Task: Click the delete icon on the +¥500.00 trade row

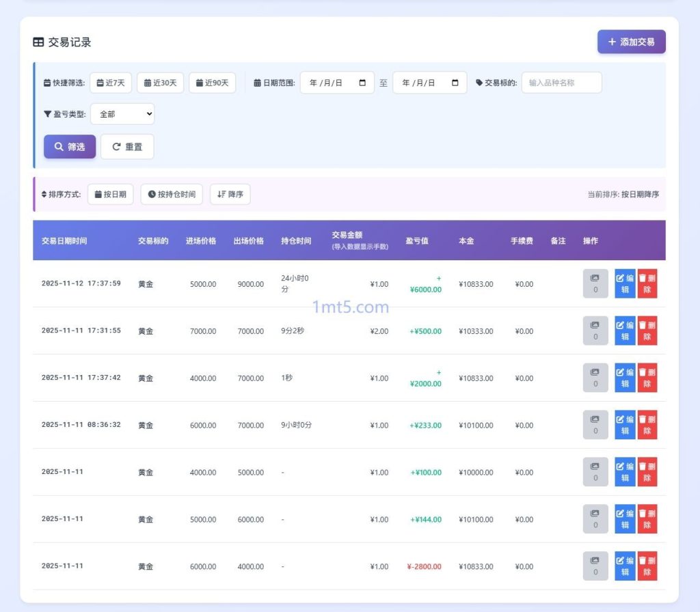Action: pyautogui.click(x=647, y=331)
